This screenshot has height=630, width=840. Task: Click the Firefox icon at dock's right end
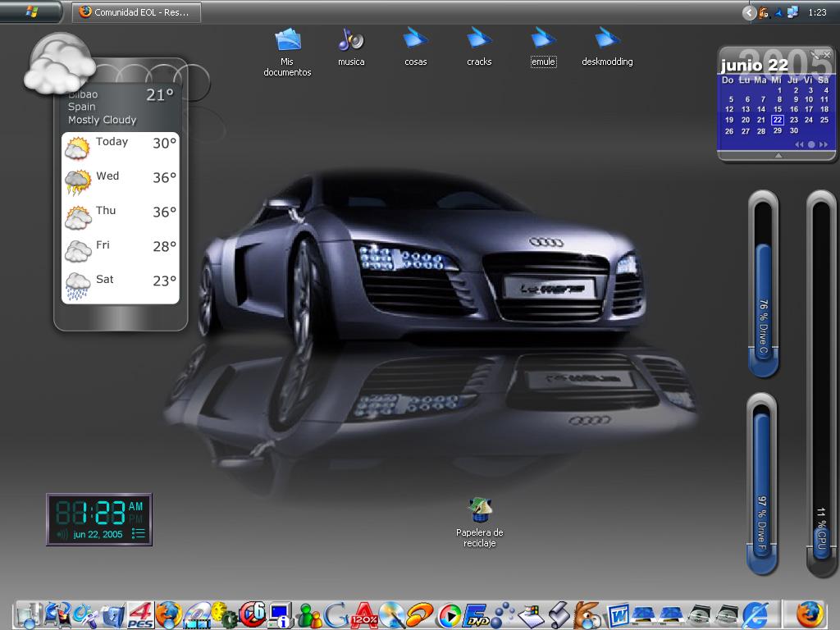tap(809, 614)
